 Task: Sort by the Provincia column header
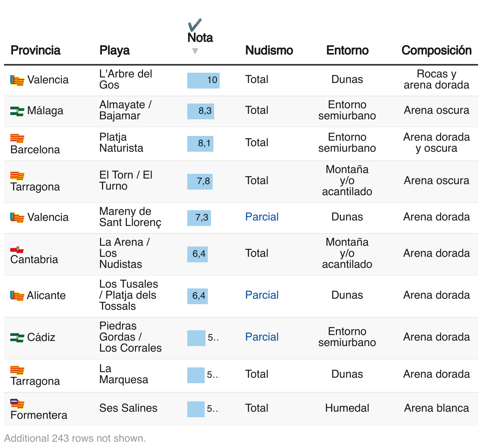[36, 50]
